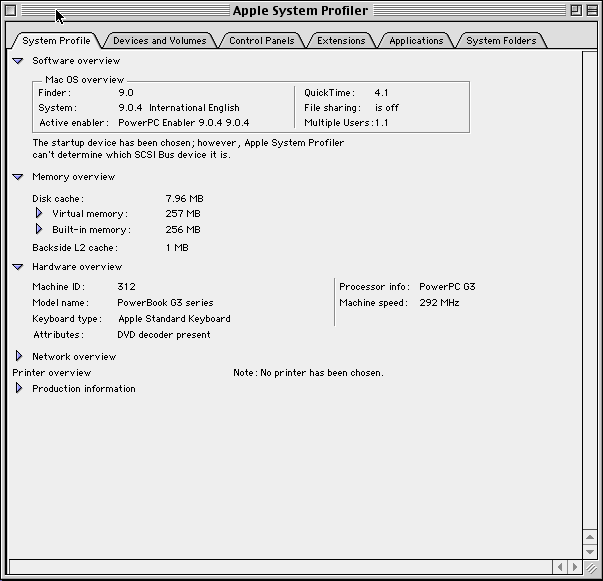
Task: Open the System Folders tab
Action: pyautogui.click(x=501, y=40)
